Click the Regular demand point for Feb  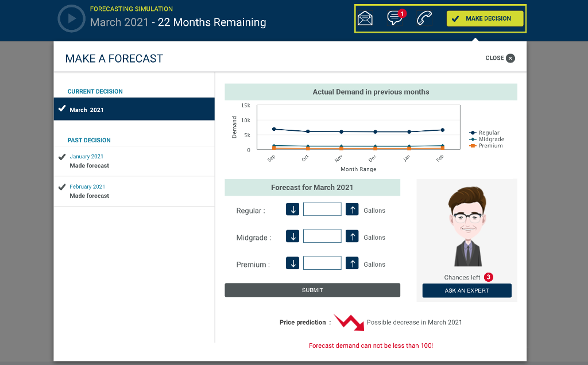click(x=443, y=130)
